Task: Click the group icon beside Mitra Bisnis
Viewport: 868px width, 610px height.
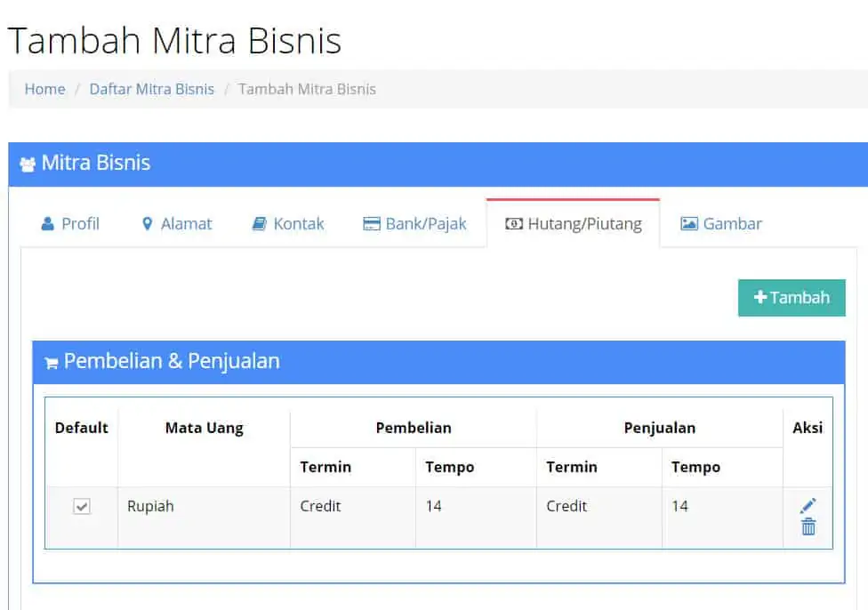Action: point(28,165)
